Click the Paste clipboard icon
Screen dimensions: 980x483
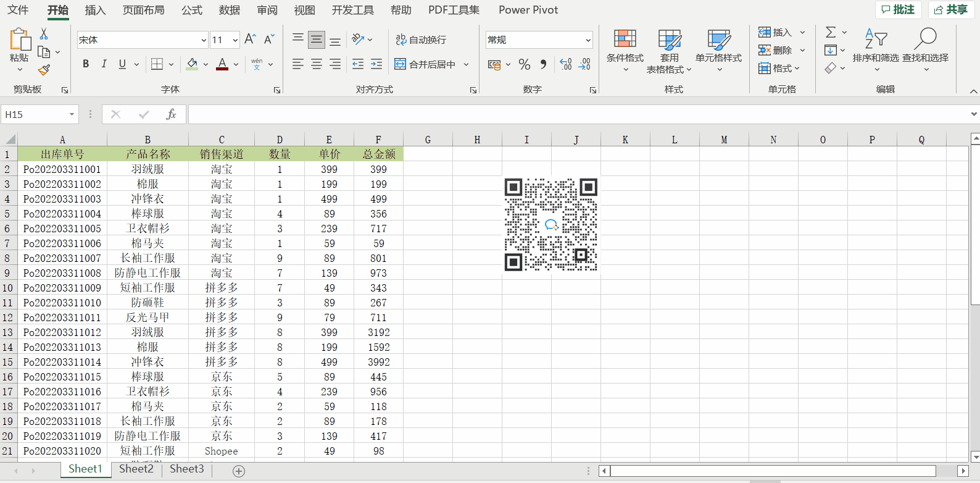point(20,39)
